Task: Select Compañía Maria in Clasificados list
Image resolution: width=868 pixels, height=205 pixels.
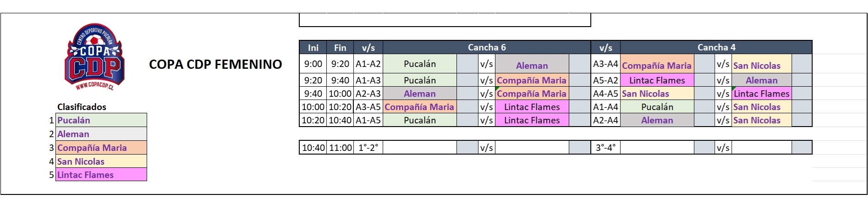Action: tap(101, 148)
